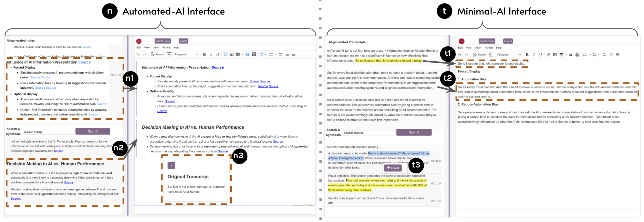Undo in the Automated-AI editor toolbar
644x222 pixels.
pos(138,54)
